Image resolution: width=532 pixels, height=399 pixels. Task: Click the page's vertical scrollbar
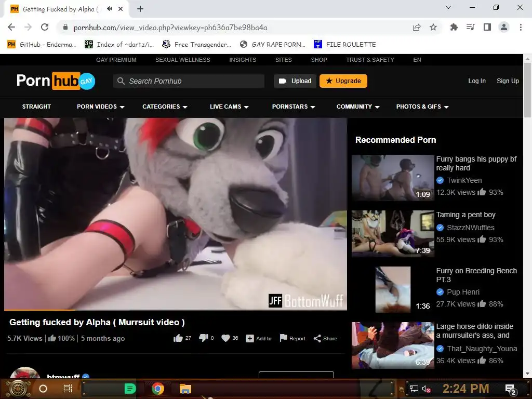click(527, 90)
